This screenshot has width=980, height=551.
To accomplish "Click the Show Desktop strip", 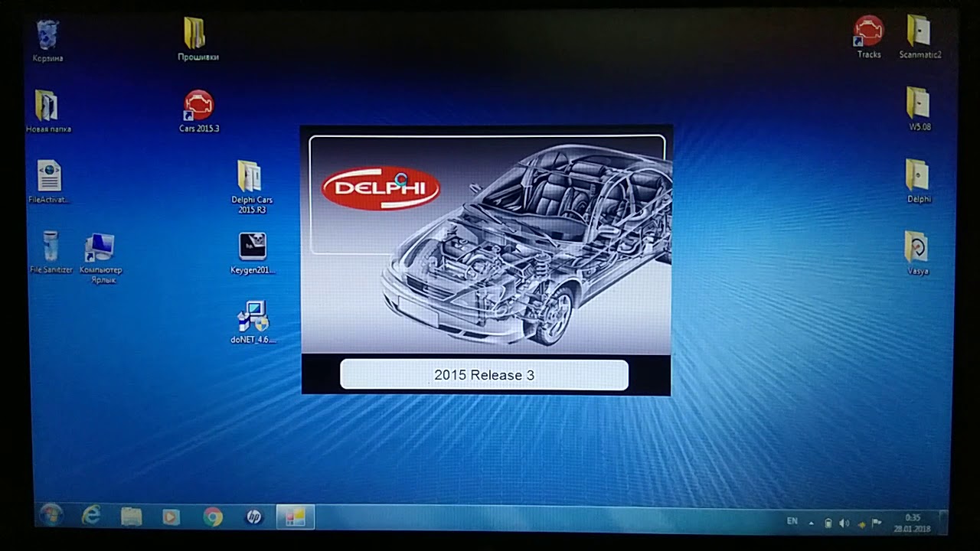I will coord(942,523).
